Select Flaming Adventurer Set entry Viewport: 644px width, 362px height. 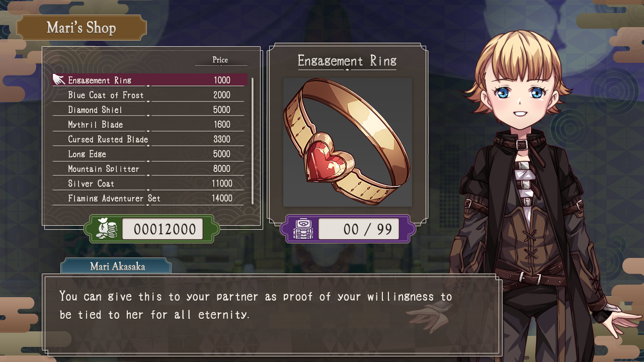click(150, 198)
